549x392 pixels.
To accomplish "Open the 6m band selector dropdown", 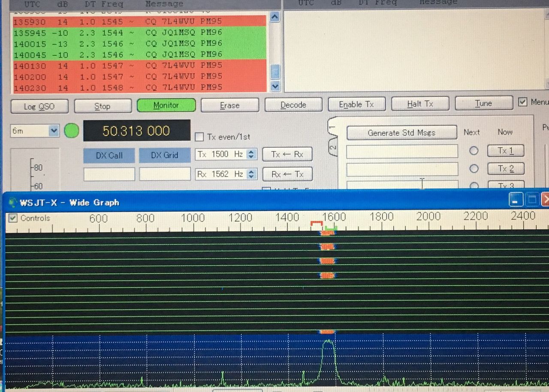I will tap(53, 131).
